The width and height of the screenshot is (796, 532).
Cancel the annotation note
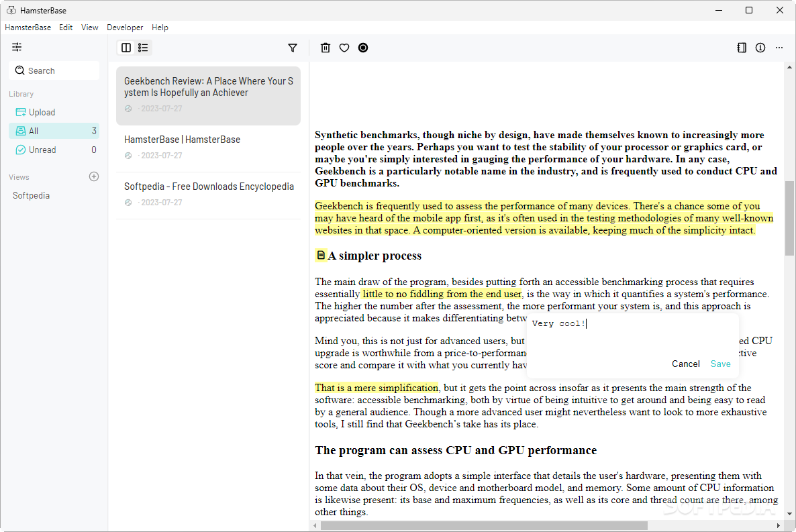point(686,364)
